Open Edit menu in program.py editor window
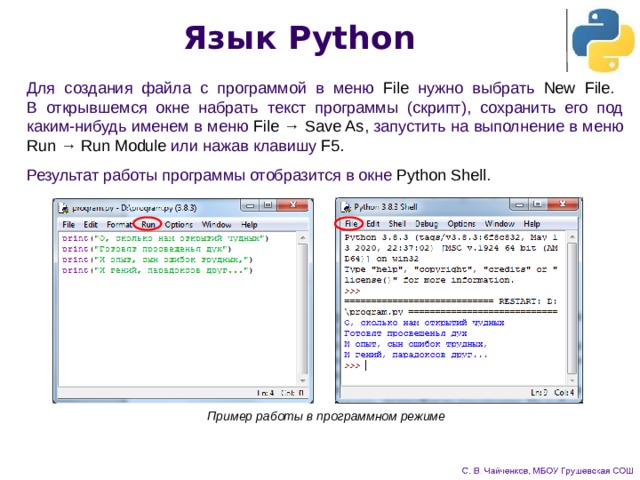Image resolution: width=640 pixels, height=480 pixels. pyautogui.click(x=91, y=224)
